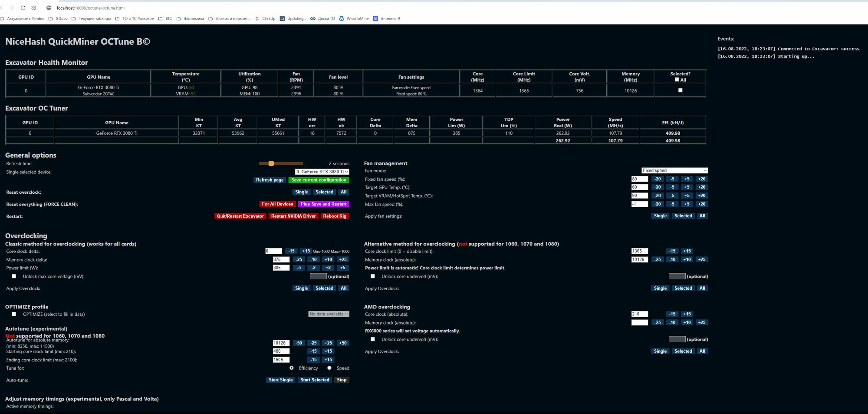This screenshot has height=414, width=868.
Task: Click Start Selected auto-tune button
Action: click(315, 380)
